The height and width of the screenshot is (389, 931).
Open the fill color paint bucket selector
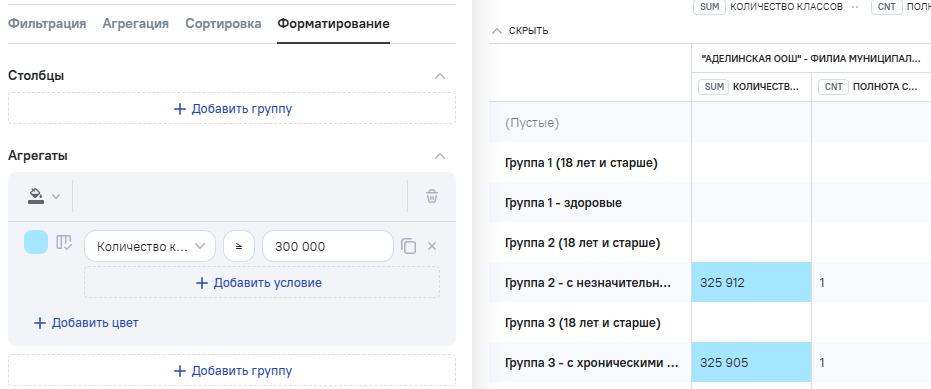(43, 196)
